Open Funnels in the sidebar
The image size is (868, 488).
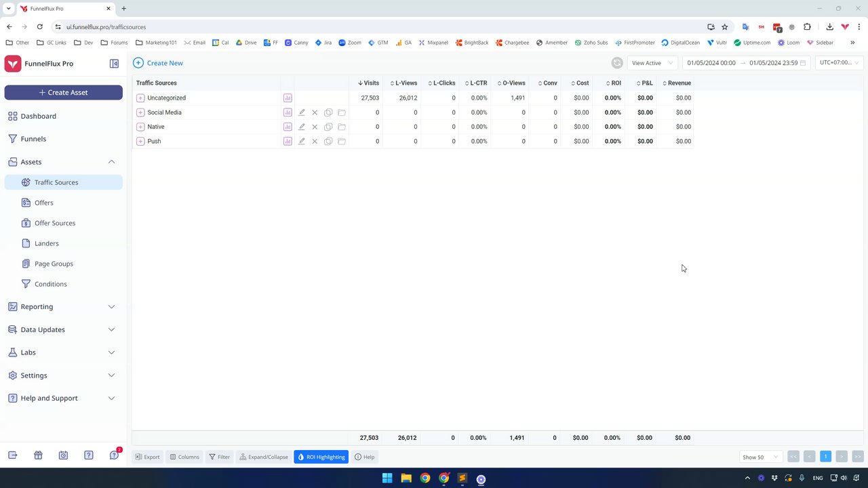pos(64,139)
